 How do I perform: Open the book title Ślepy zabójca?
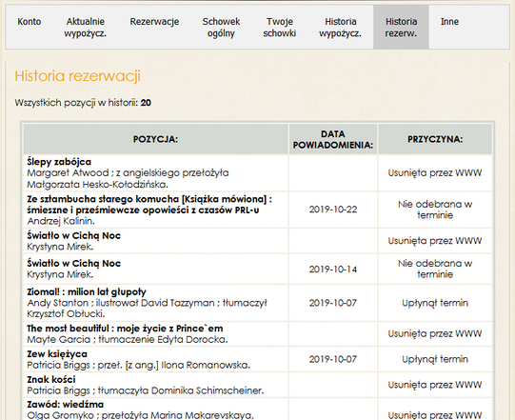pyautogui.click(x=59, y=162)
